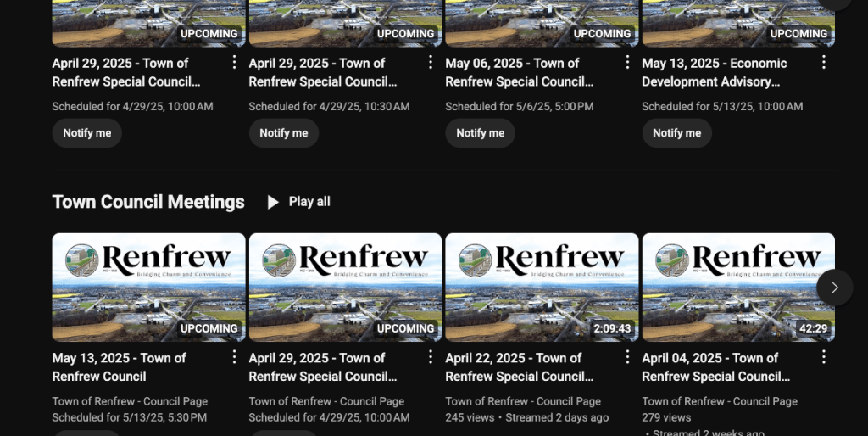Show options menu for May 13 Town of Renfrew Council video
Viewport: 868px width, 436px height.
[234, 357]
